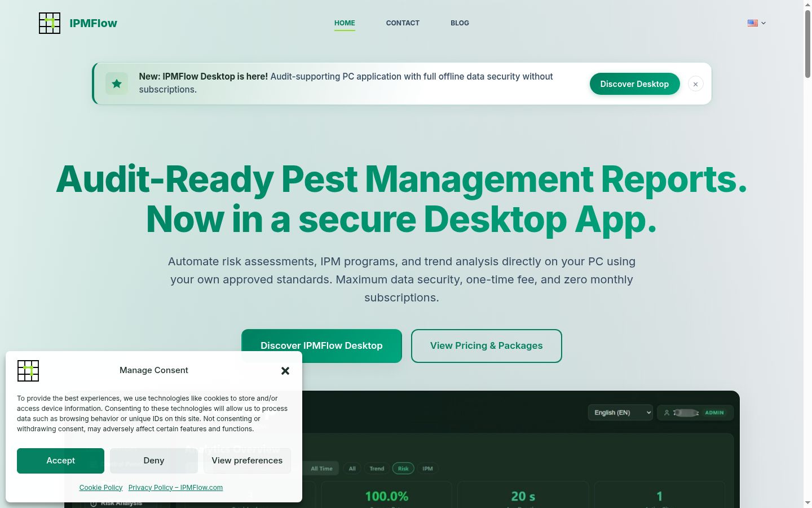Open Privacy Policy – IPMFlow.com link
The width and height of the screenshot is (812, 508).
coord(175,487)
